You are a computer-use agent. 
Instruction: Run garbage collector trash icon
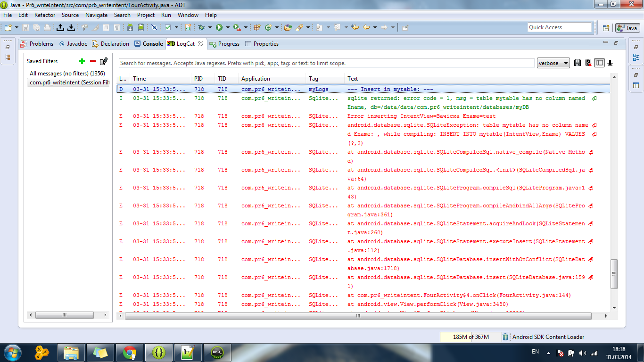[505, 337]
